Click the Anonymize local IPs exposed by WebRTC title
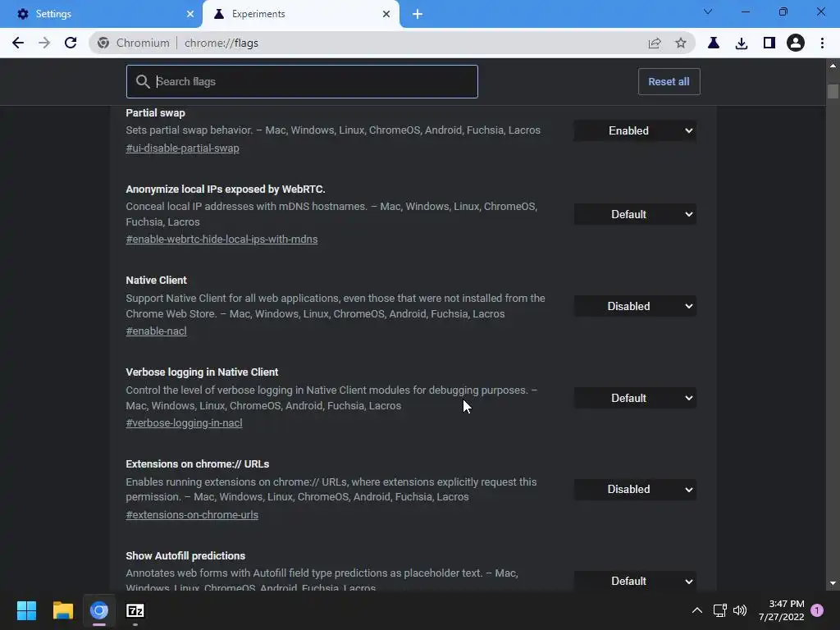840x630 pixels. [226, 189]
